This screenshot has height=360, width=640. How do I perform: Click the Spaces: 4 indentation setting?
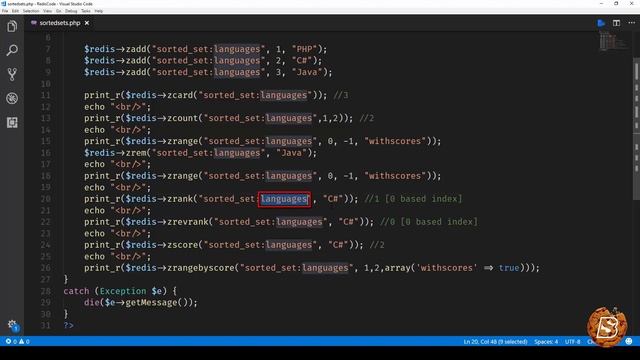(x=546, y=342)
